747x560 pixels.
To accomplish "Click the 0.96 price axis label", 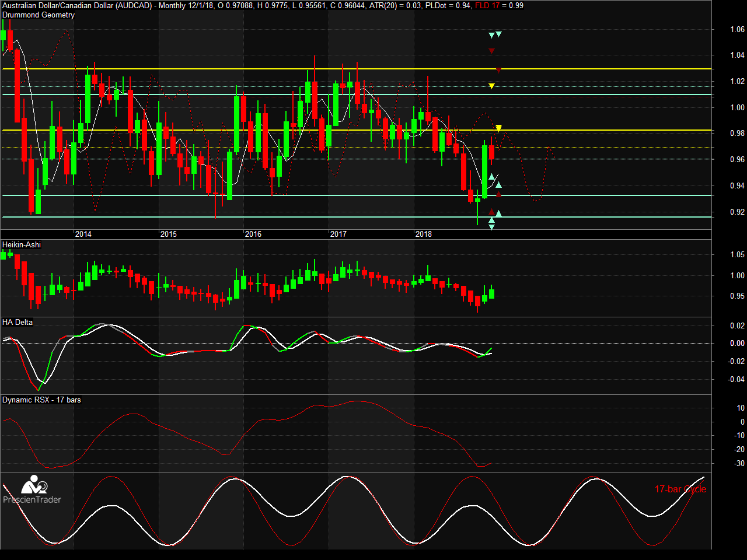I will coord(737,159).
